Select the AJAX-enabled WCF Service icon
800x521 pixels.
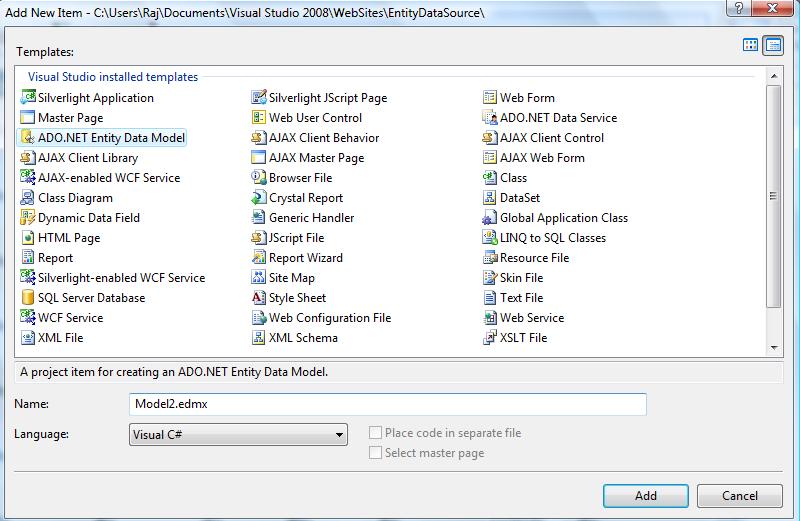coord(28,177)
